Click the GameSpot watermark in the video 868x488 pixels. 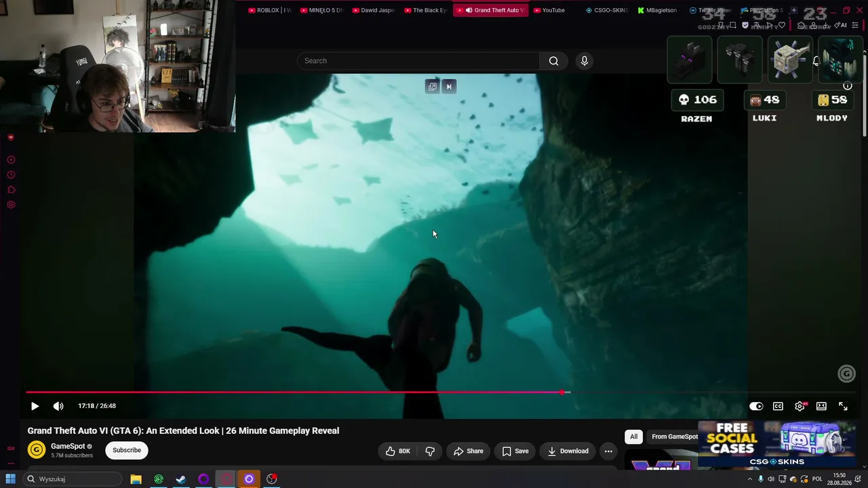[x=846, y=373]
